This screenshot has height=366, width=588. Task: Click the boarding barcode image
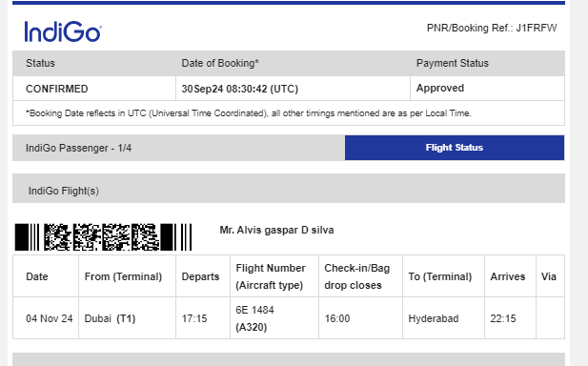pyautogui.click(x=104, y=237)
